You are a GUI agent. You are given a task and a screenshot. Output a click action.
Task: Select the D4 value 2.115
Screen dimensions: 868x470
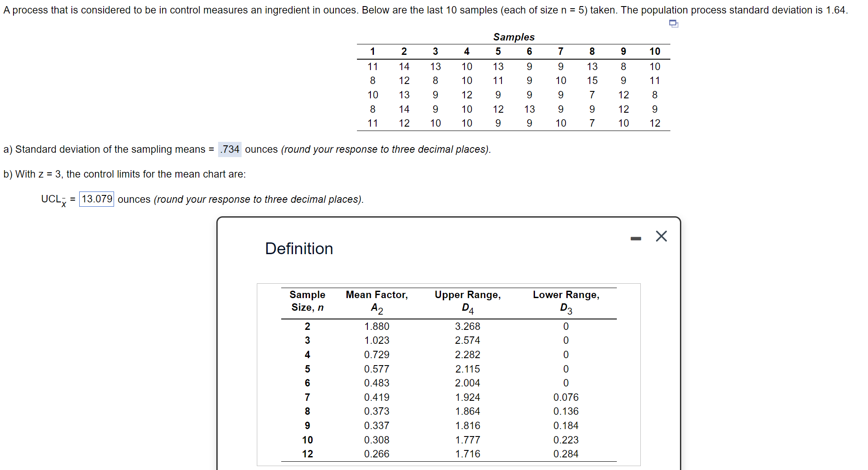468,369
